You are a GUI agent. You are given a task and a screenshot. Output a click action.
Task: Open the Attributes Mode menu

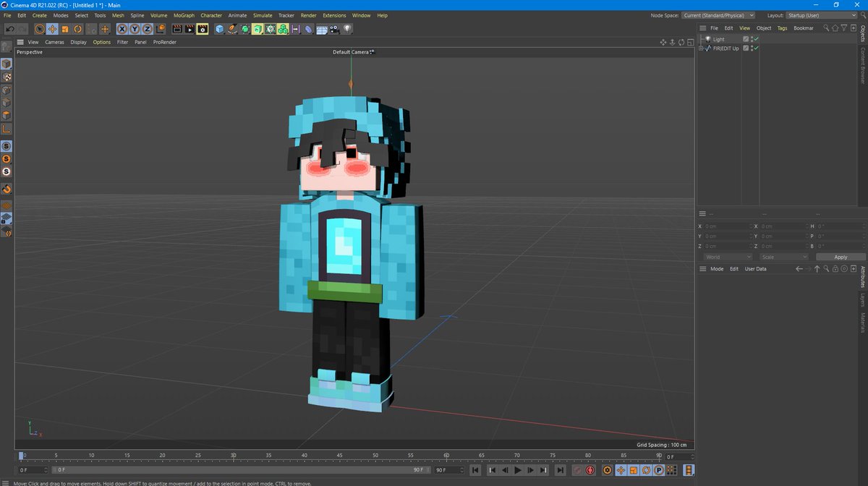tap(717, 269)
